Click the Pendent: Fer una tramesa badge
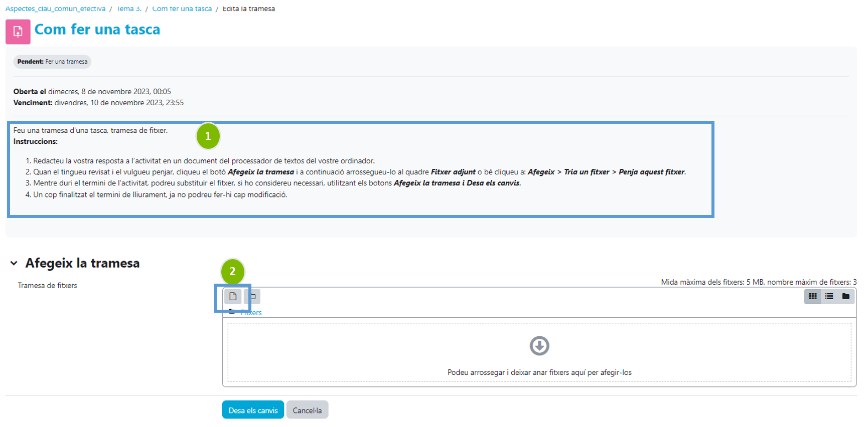Image resolution: width=868 pixels, height=427 pixels. [52, 62]
